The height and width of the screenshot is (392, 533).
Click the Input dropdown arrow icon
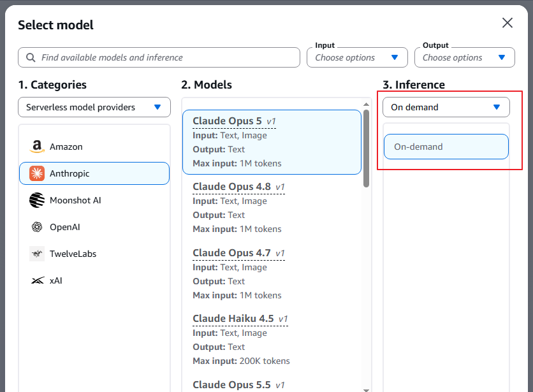[x=395, y=57]
